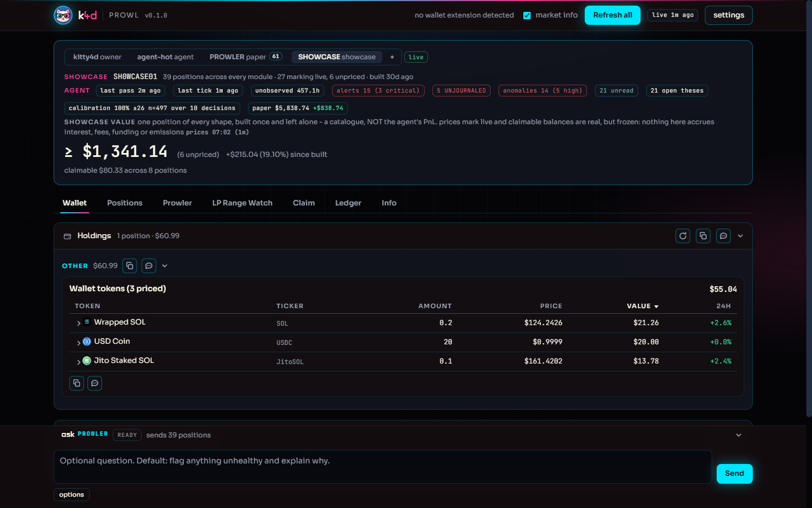Click the JitoSOL ticker cell
Screen dimensions: 812x508
290,362
